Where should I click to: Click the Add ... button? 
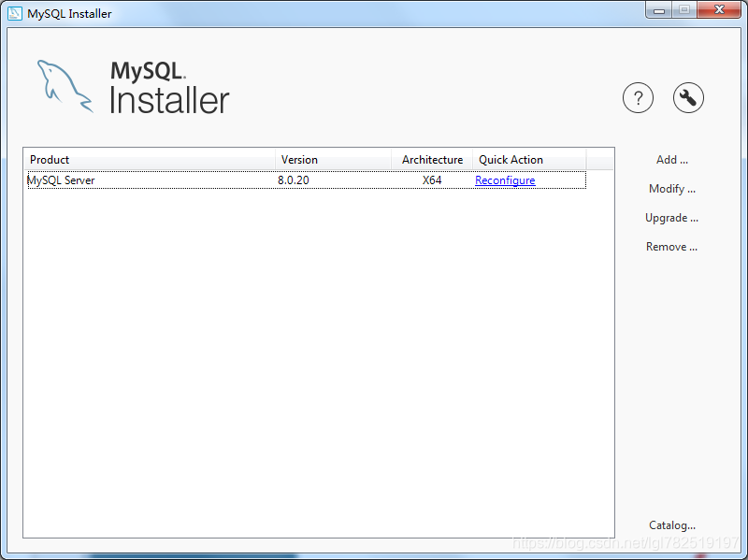point(671,160)
